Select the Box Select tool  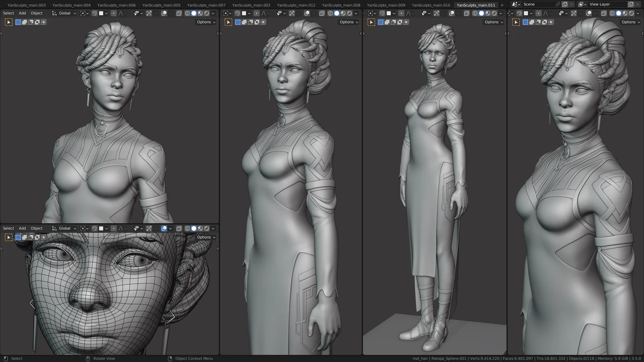pos(18,22)
